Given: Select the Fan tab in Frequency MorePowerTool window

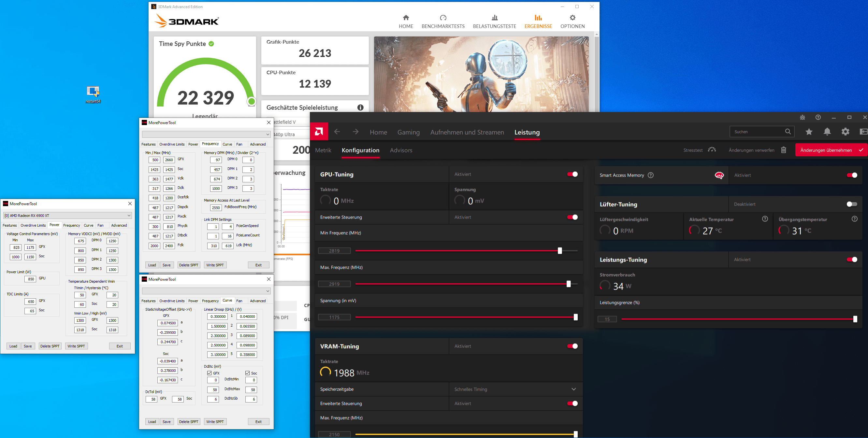Looking at the screenshot, I should coord(239,144).
